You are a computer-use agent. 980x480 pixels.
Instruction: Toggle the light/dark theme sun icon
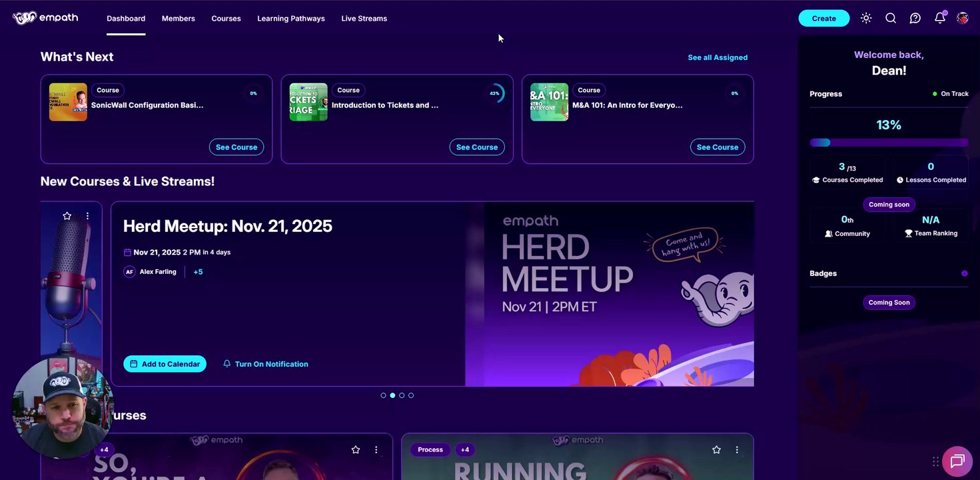coord(866,18)
